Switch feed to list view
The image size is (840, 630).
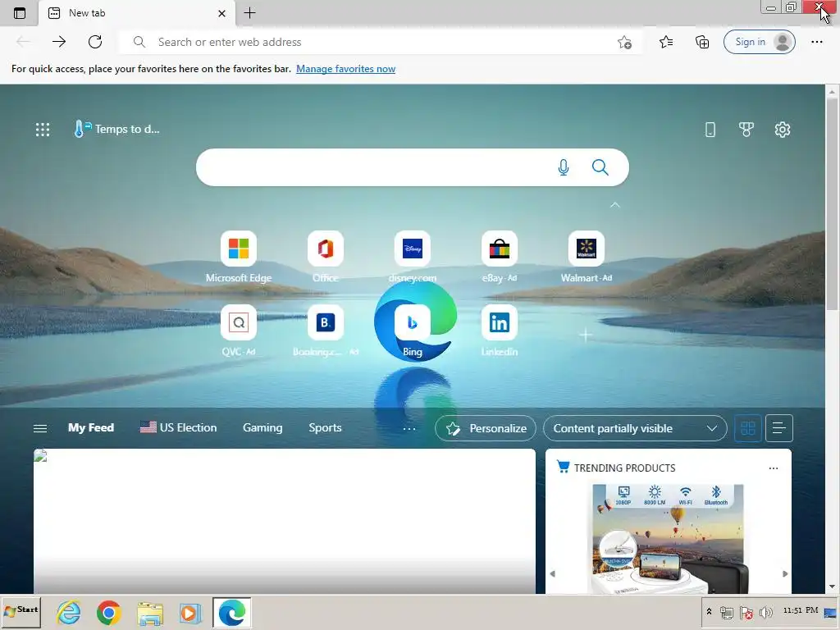coord(779,428)
